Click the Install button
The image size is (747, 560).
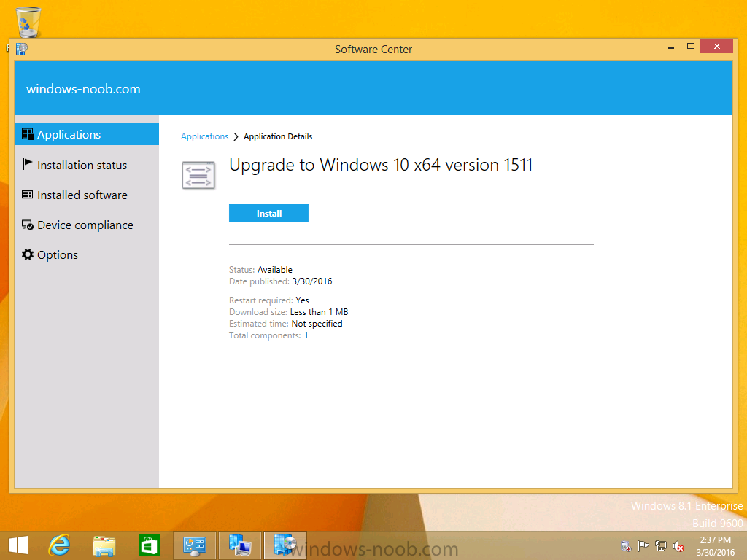269,214
